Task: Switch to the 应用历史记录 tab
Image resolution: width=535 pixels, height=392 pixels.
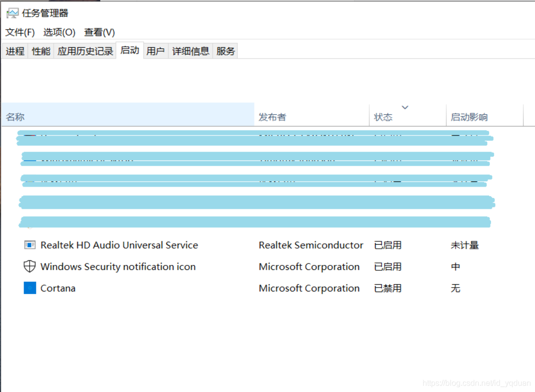Action: pos(85,51)
